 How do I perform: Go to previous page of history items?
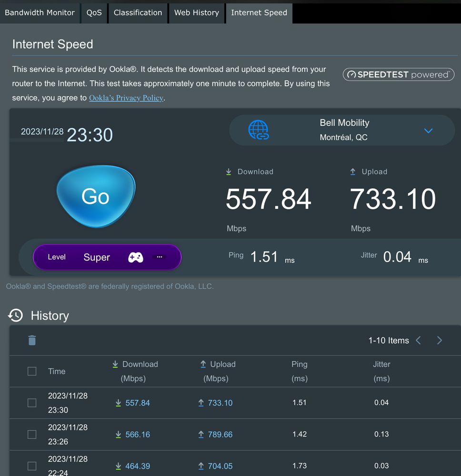[419, 340]
